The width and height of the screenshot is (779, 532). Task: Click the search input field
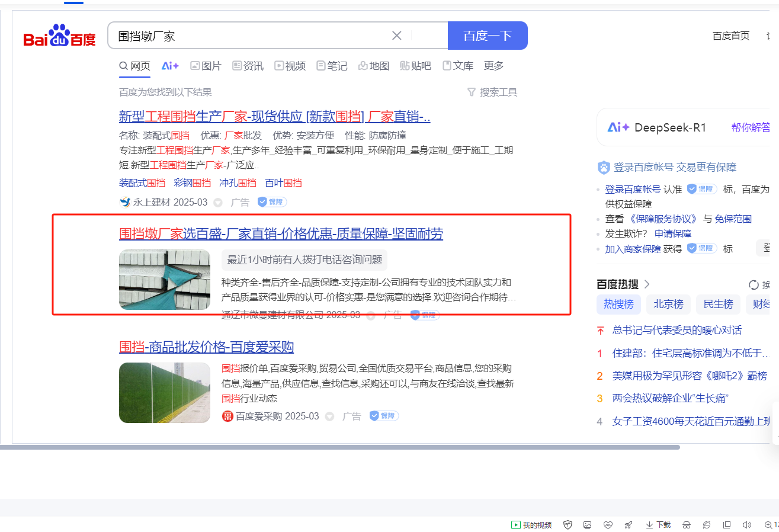(249, 36)
